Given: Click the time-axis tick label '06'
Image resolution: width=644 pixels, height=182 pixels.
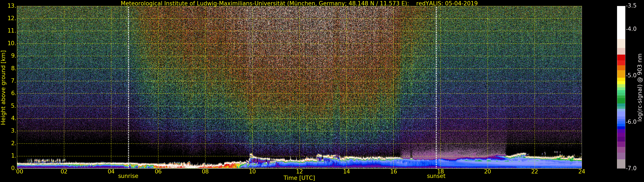Looking at the screenshot, I should 158,172.
